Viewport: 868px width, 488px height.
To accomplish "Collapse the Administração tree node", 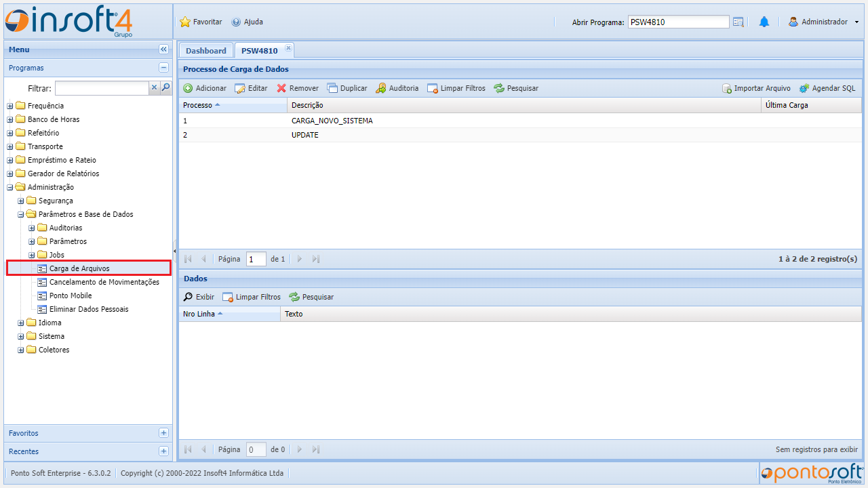I will tap(10, 187).
